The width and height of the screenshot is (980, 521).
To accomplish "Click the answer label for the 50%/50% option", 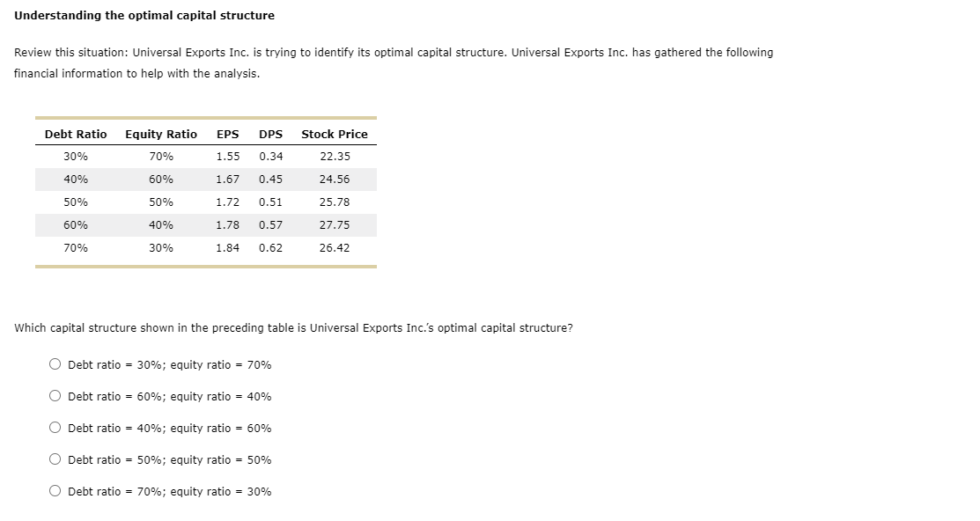I will tap(169, 460).
